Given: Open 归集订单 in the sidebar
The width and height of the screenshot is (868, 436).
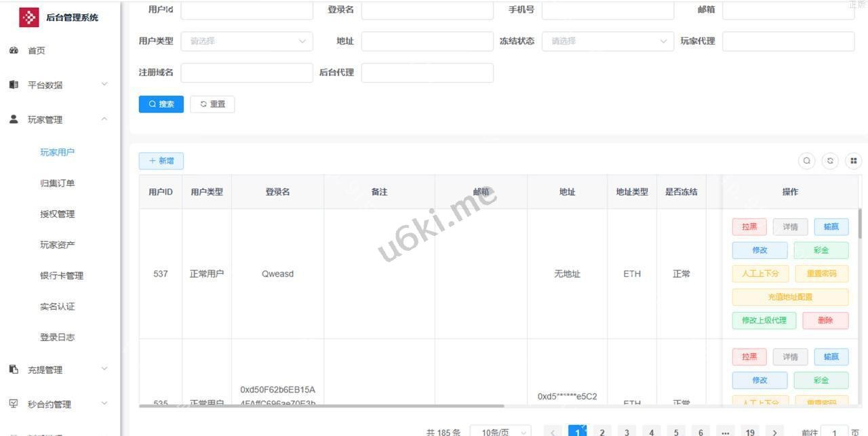Looking at the screenshot, I should click(58, 183).
